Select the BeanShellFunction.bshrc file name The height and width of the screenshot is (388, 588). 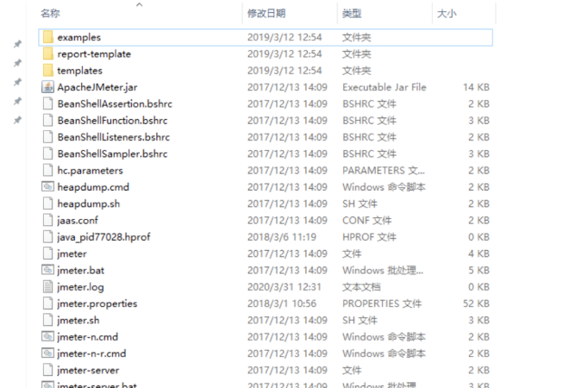click(112, 121)
